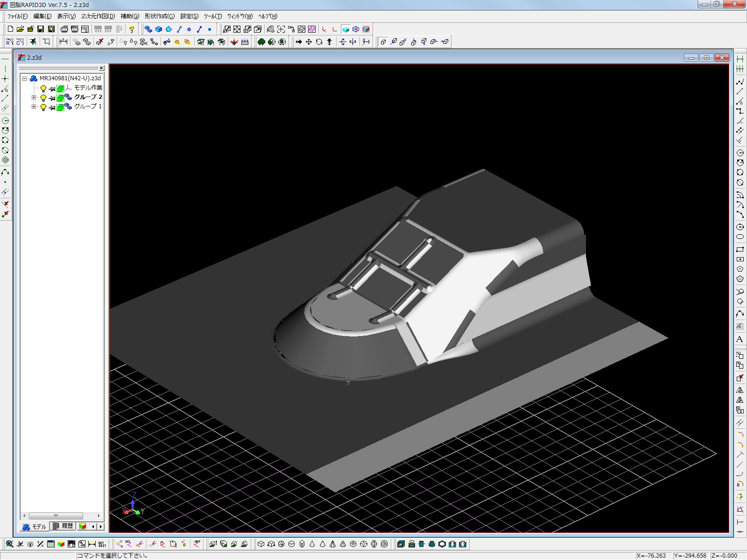
Task: Open the 2次元作図(D) menu
Action: (x=98, y=16)
